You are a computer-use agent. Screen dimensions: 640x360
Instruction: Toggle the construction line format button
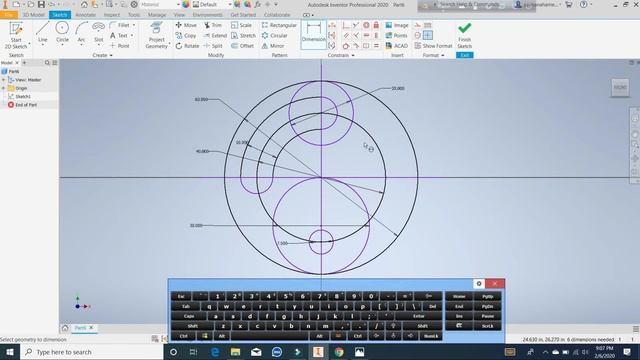pos(418,25)
